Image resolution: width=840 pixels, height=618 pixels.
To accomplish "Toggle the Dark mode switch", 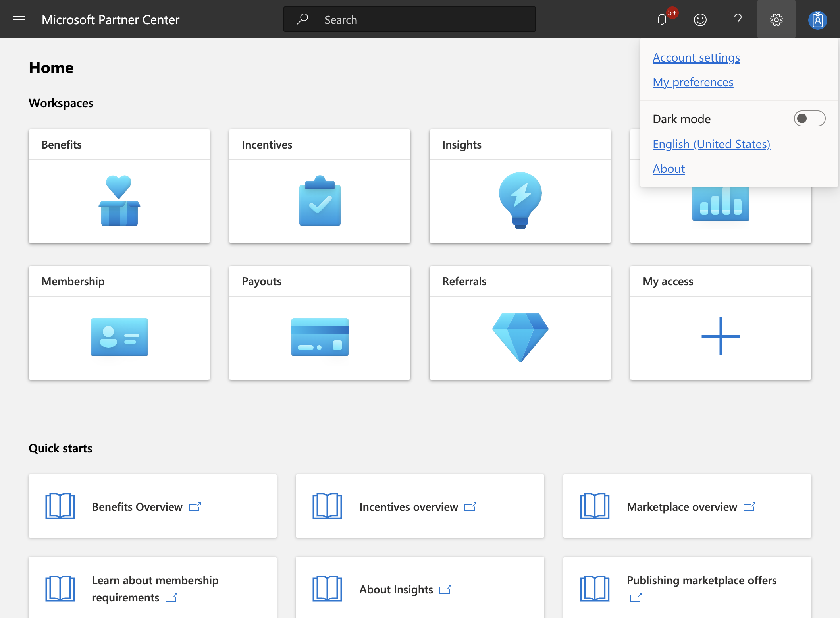I will [809, 118].
